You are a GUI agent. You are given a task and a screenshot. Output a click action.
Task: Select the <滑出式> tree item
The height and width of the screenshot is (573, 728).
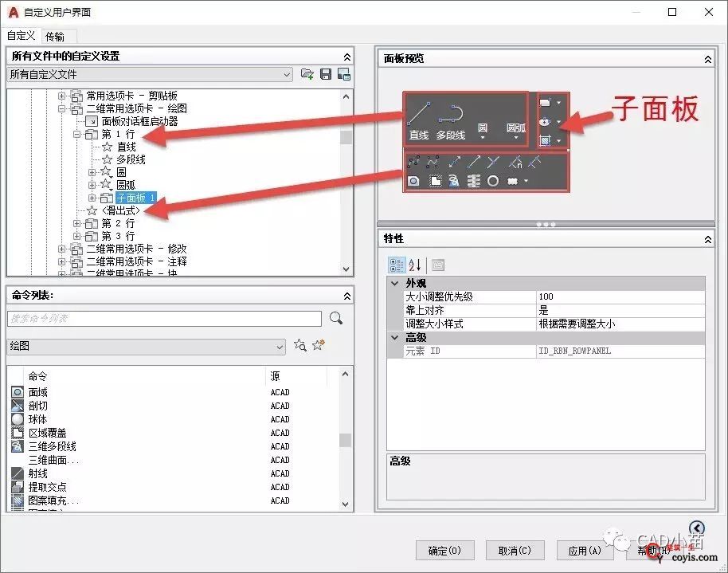(121, 210)
